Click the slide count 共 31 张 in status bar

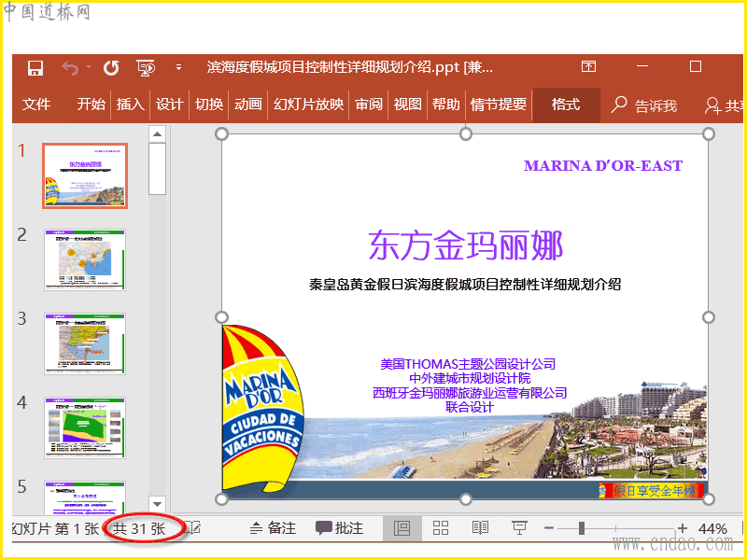tap(139, 528)
